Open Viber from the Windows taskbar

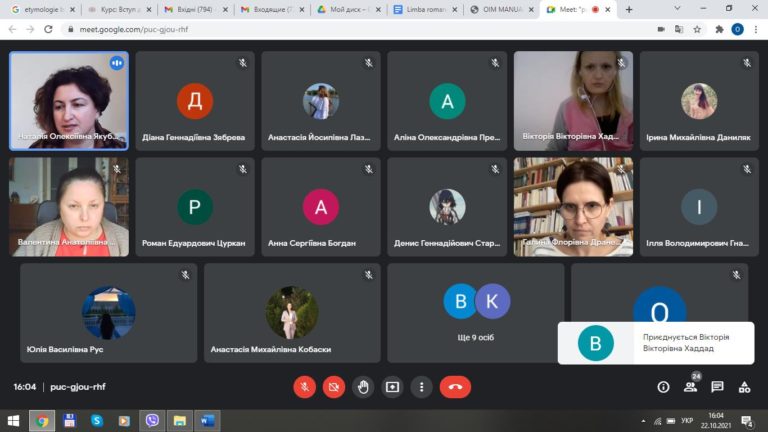click(x=152, y=421)
